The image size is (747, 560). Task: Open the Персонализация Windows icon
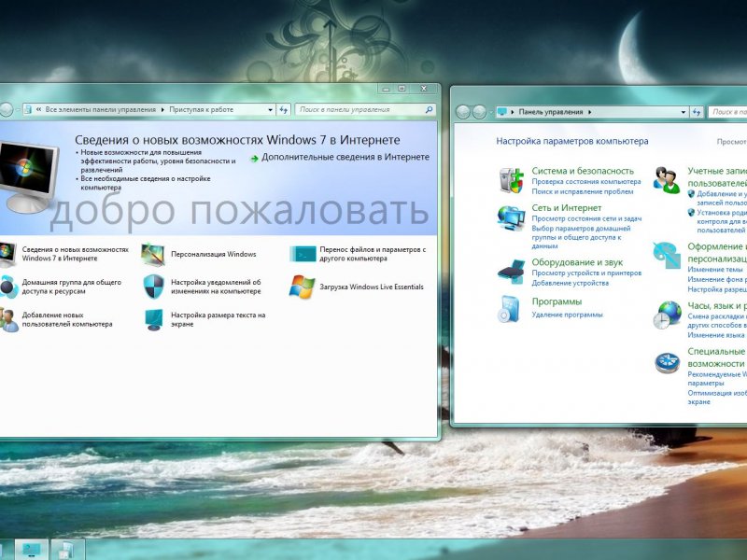tap(152, 254)
